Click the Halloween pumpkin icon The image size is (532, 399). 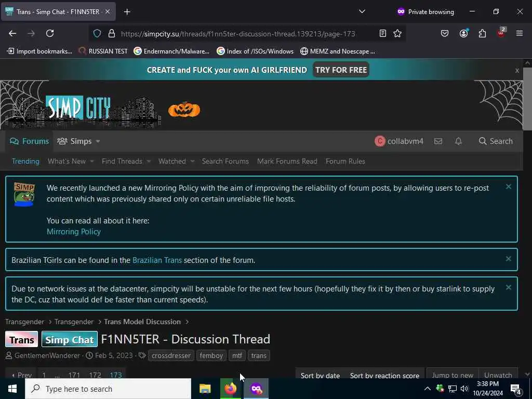184,109
